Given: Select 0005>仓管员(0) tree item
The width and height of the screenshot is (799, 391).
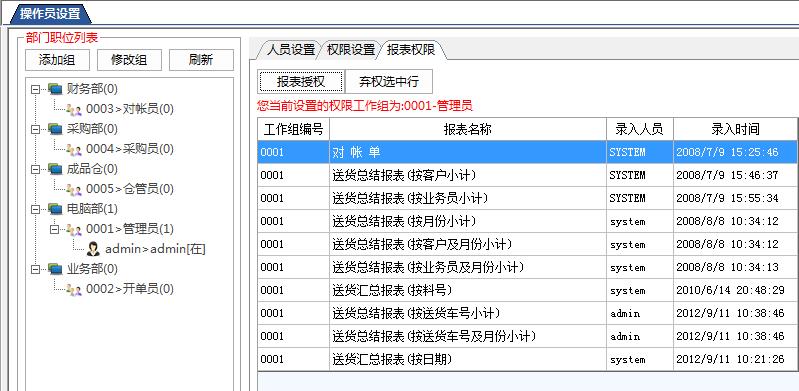Looking at the screenshot, I should pyautogui.click(x=129, y=189).
